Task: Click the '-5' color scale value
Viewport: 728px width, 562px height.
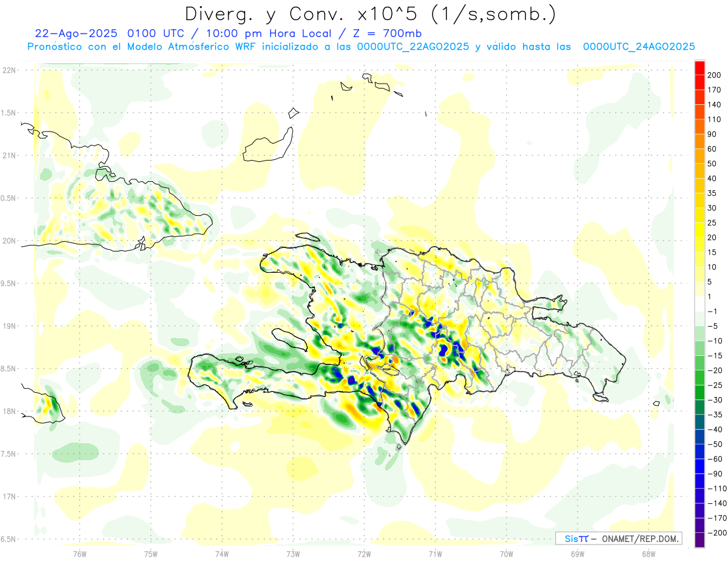Action: pos(713,326)
